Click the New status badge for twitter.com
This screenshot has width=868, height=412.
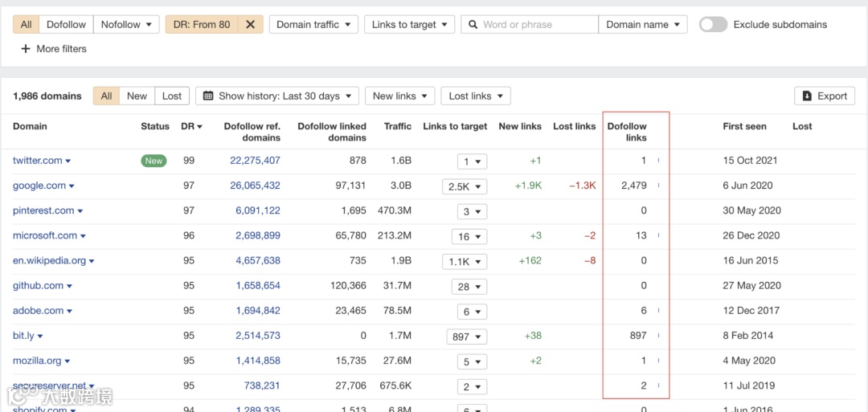tap(154, 161)
